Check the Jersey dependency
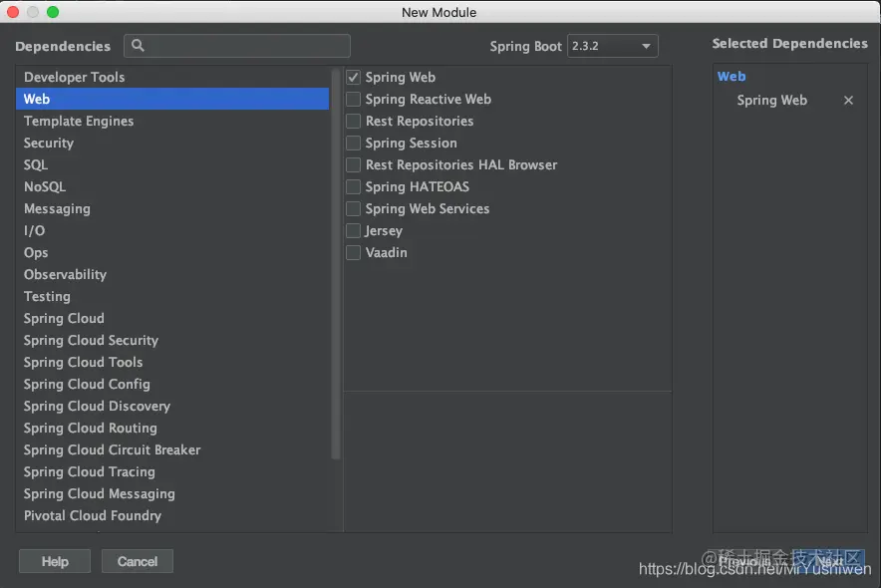Image resolution: width=881 pixels, height=588 pixels. pos(353,230)
